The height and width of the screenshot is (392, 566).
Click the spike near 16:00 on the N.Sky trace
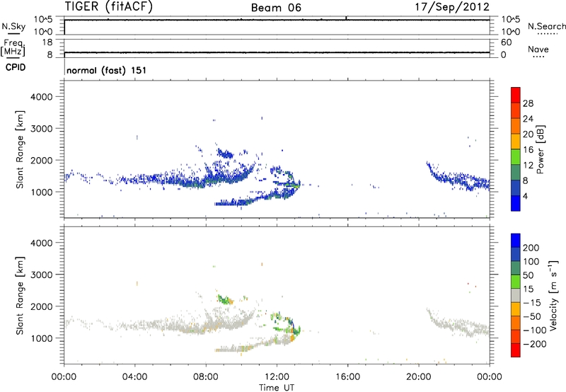point(346,18)
